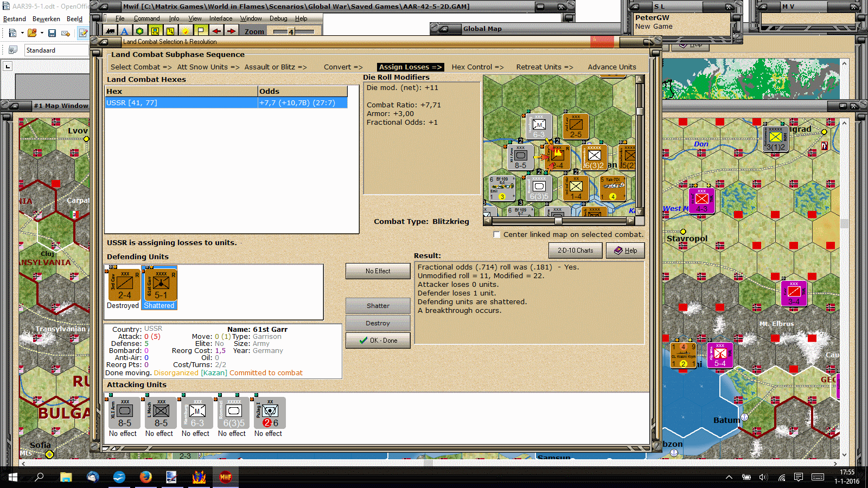Select the 6(3)5 HQ attacking unit
This screenshot has height=488, width=868.
pyautogui.click(x=233, y=414)
